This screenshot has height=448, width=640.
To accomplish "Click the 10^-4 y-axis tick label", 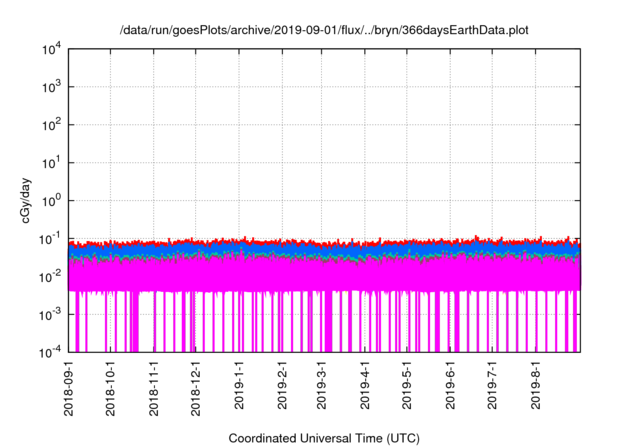I will click(x=50, y=352).
